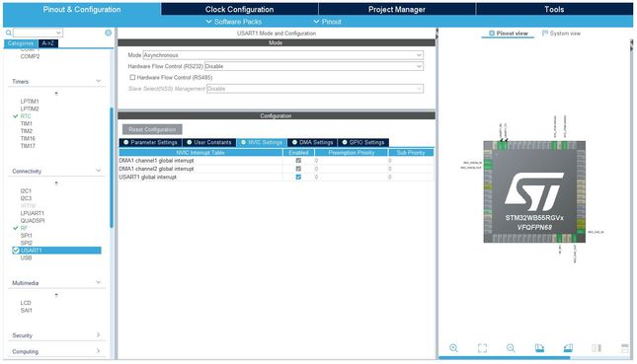The image size is (637, 364).
Task: Select I2C3 peripheral
Action: 26,198
